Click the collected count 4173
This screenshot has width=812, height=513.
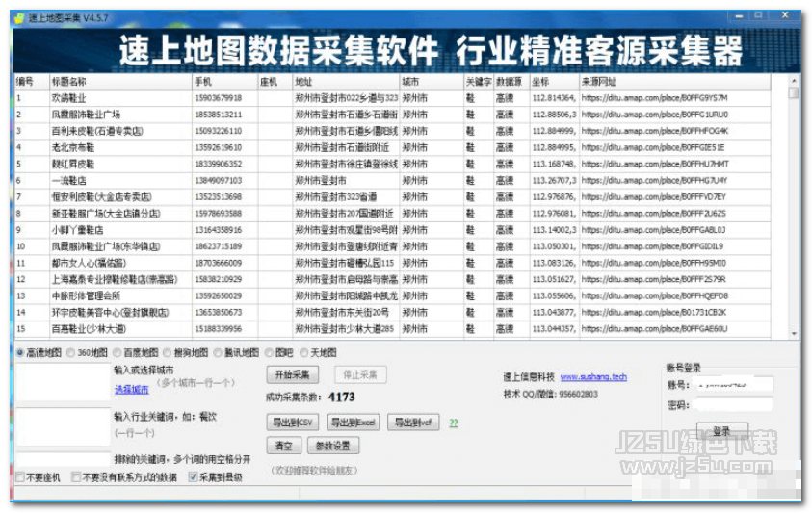tap(342, 398)
